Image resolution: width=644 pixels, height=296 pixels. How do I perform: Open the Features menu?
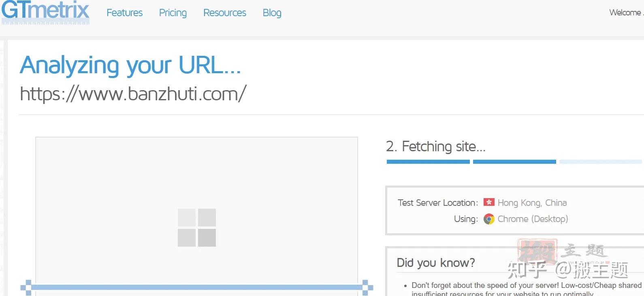124,13
